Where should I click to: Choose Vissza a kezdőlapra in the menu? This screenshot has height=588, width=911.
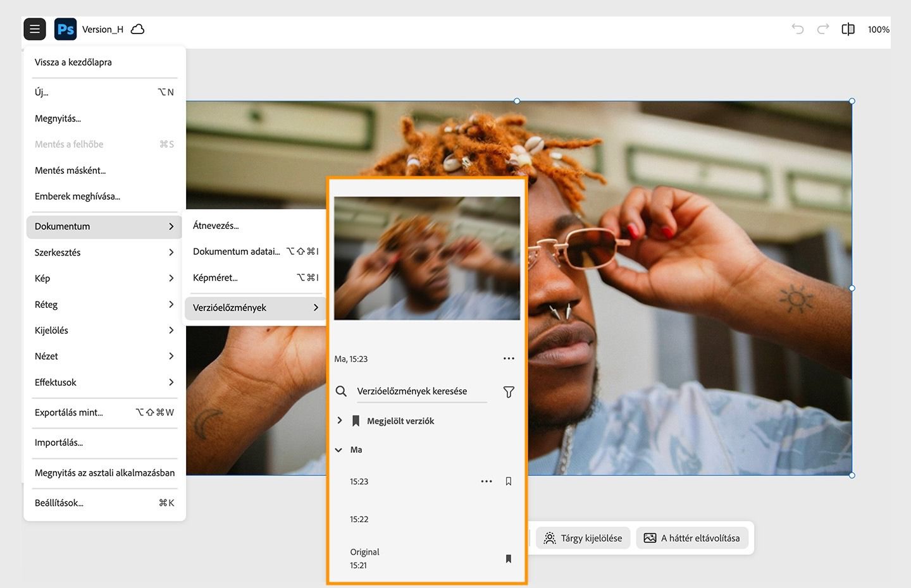[x=104, y=62]
